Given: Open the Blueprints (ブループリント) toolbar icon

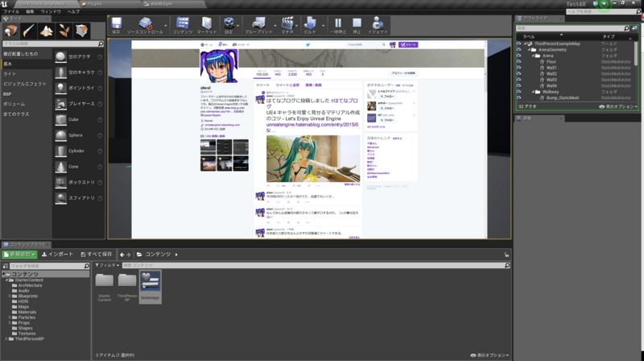Looking at the screenshot, I should point(258,26).
